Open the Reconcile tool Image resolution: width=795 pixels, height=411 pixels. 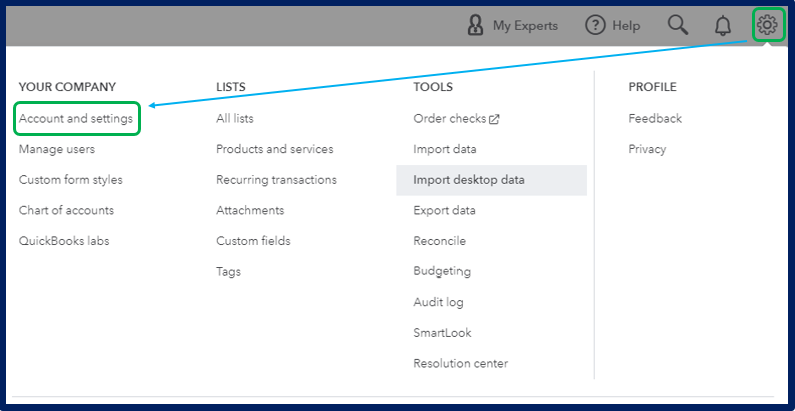coord(440,241)
